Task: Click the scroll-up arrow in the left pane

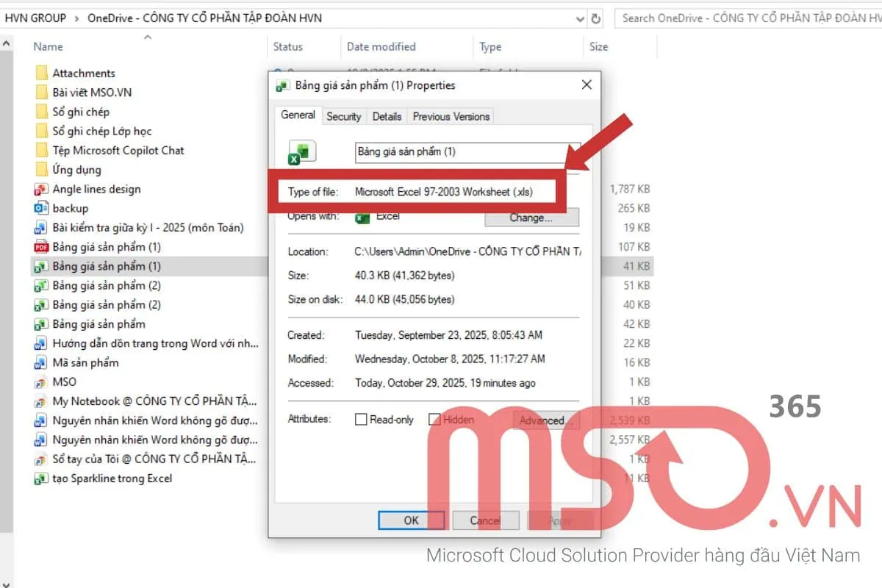Action: point(7,44)
